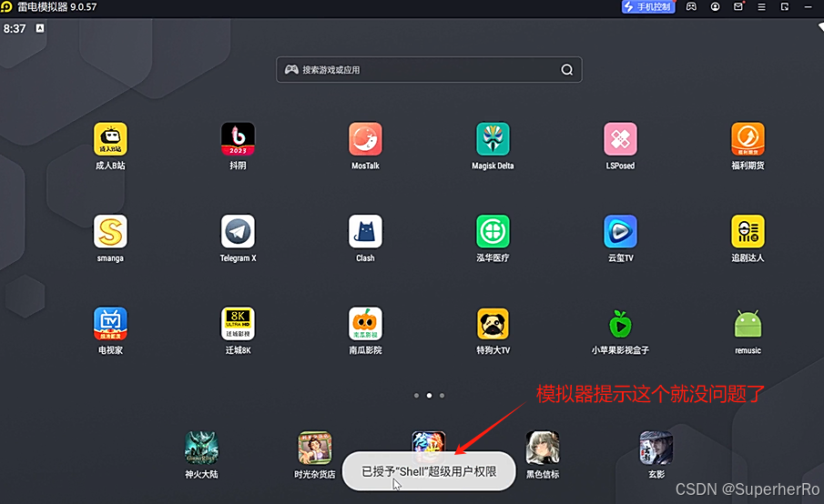Launch 云玺TV app
The height and width of the screenshot is (504, 824).
coord(620,231)
